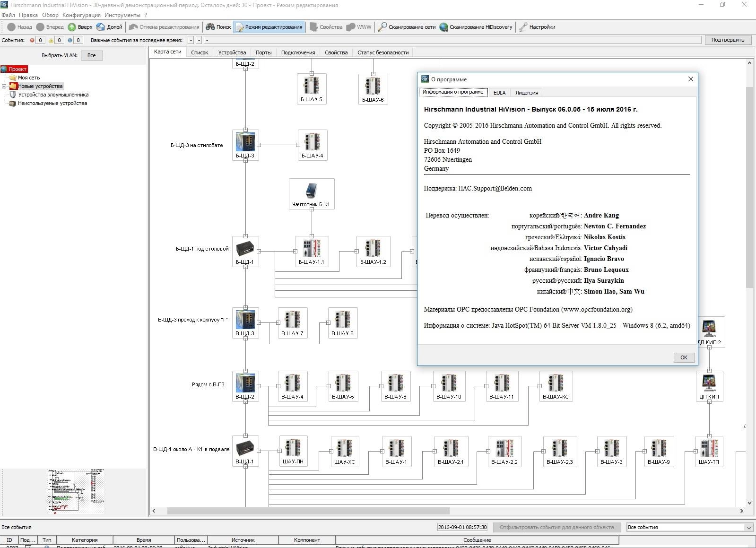Expand the Новые устройства tree node
This screenshot has width=756, height=548.
pyautogui.click(x=4, y=86)
